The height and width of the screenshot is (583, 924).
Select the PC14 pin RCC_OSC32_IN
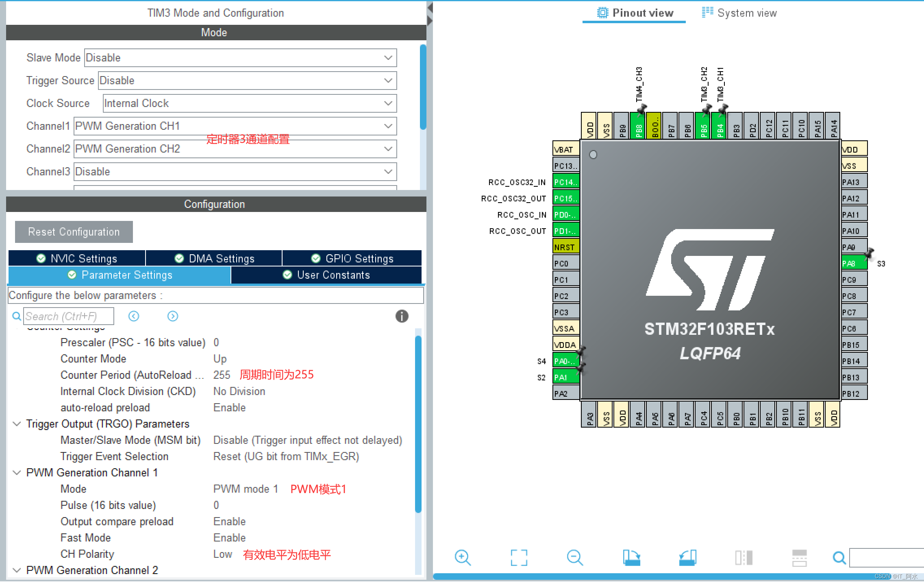566,182
